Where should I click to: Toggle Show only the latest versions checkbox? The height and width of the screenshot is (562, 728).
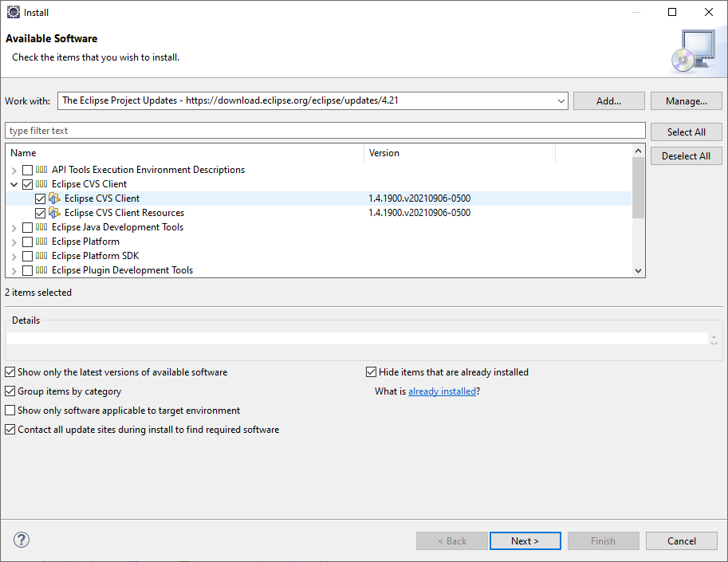[10, 372]
